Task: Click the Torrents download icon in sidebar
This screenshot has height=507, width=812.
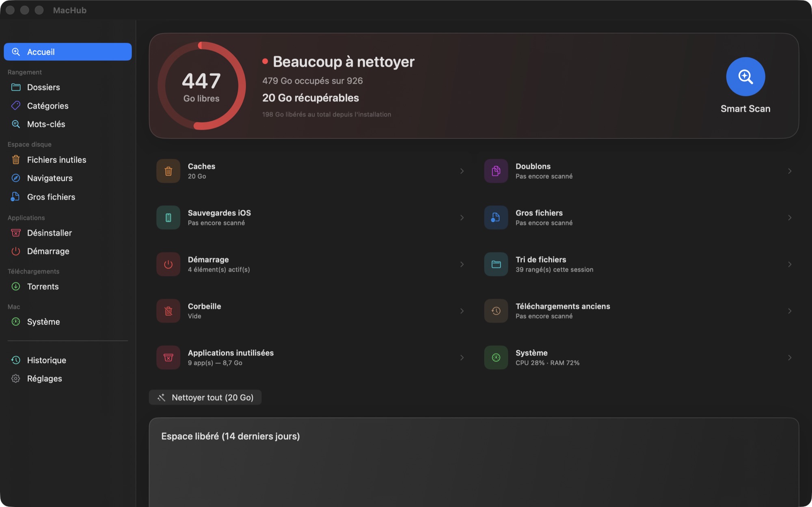Action: coord(16,286)
